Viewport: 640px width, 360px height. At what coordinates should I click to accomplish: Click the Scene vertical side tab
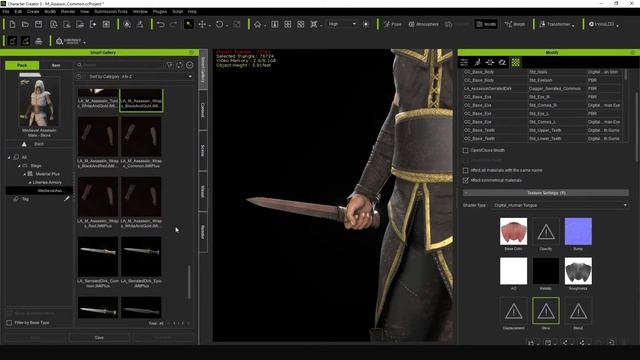(x=202, y=151)
